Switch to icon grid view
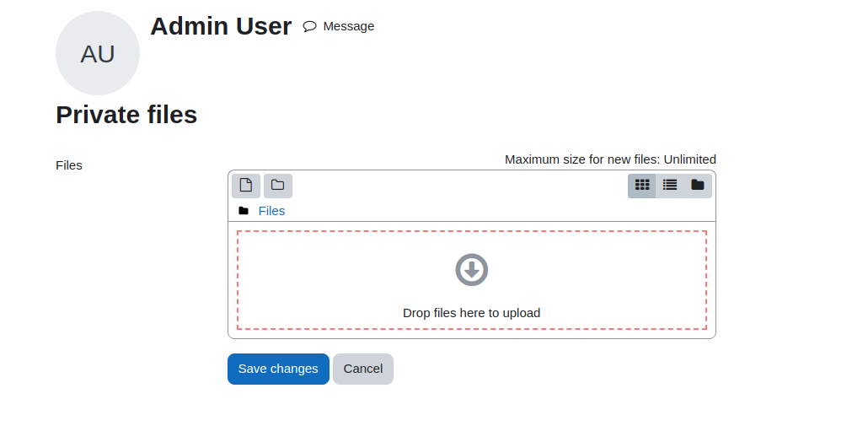Image resolution: width=868 pixels, height=426 pixels. pyautogui.click(x=641, y=186)
